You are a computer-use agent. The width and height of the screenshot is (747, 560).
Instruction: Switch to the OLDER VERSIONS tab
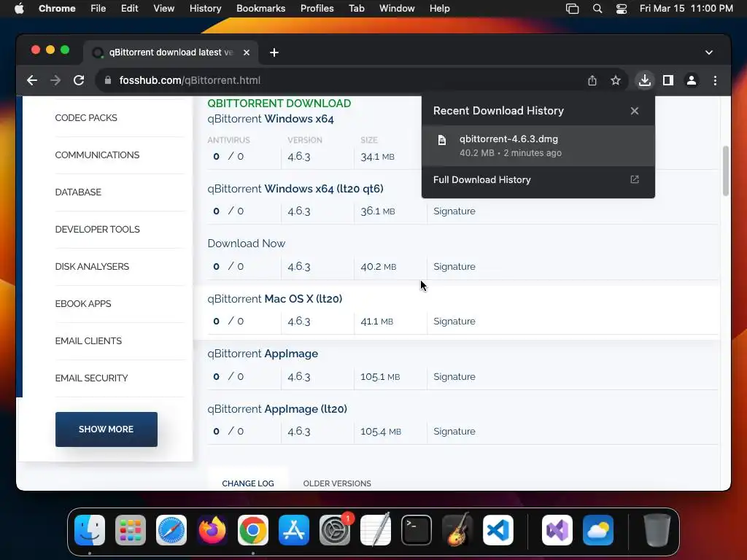tap(337, 483)
